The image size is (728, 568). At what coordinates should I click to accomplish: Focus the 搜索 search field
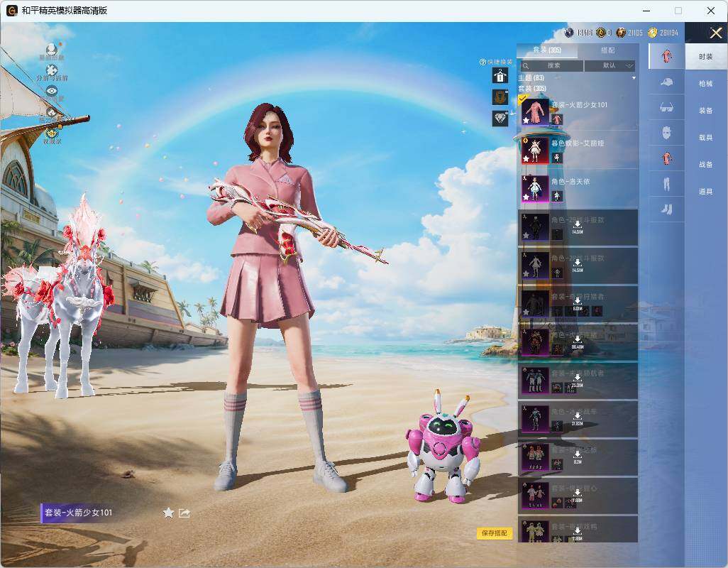tap(551, 66)
